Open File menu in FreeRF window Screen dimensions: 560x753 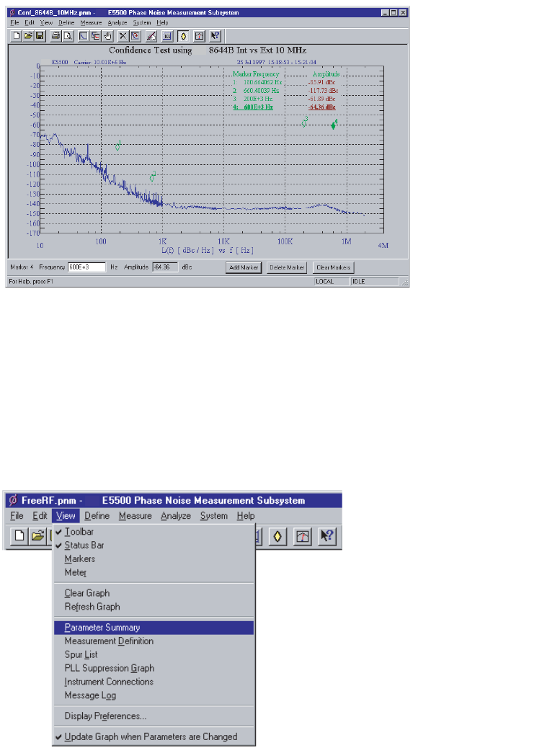[x=17, y=516]
